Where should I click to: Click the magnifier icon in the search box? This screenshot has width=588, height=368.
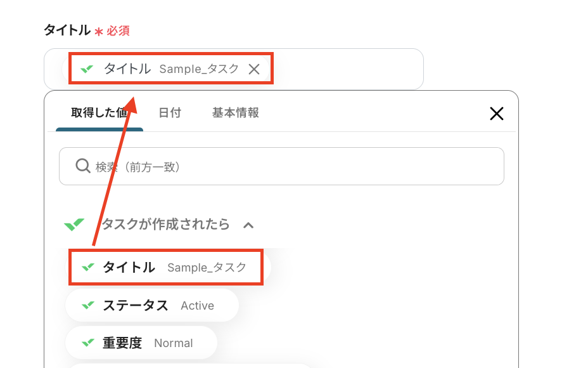point(82,166)
